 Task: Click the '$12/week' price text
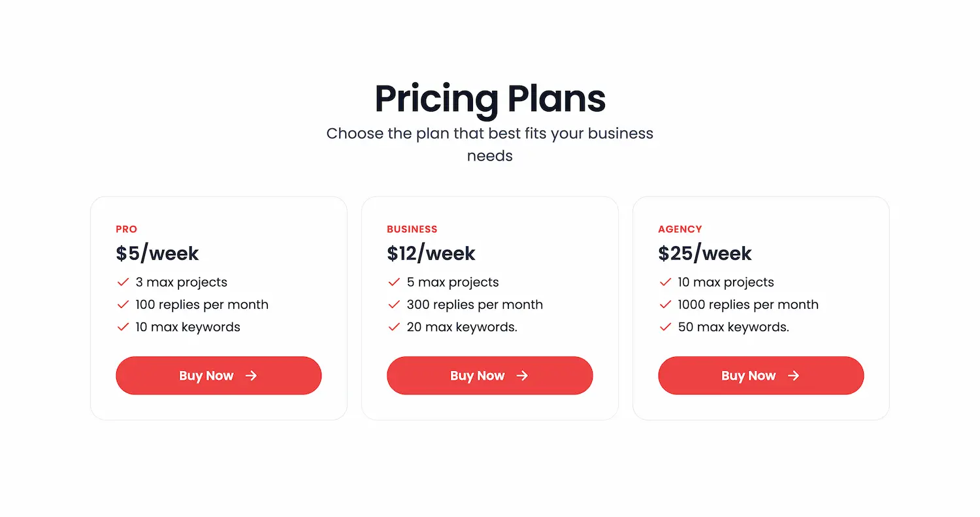click(x=431, y=253)
